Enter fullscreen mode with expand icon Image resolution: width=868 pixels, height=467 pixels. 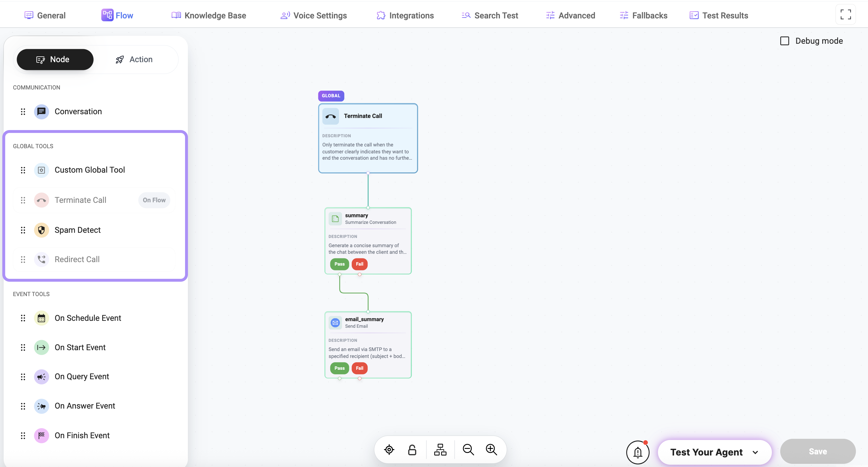846,14
